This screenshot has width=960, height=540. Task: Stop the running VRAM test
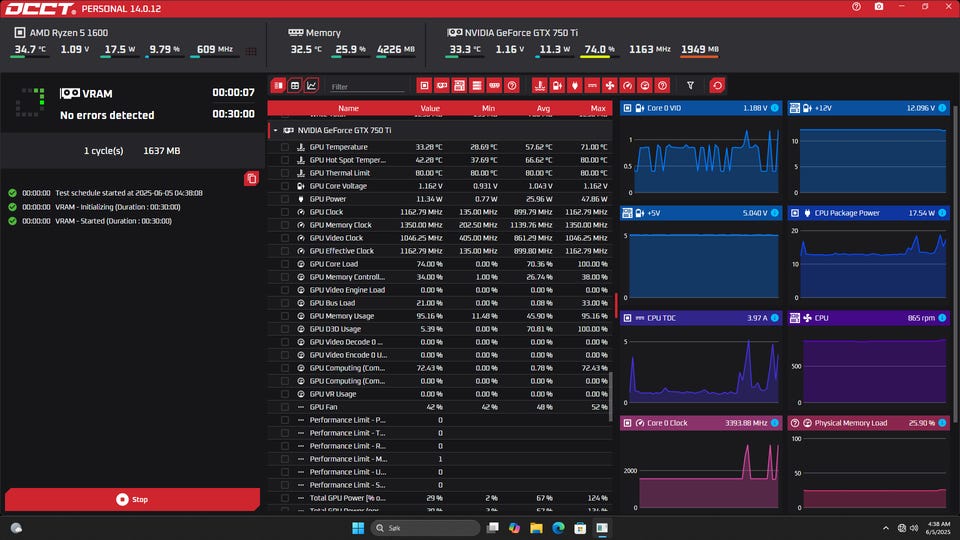pos(132,500)
